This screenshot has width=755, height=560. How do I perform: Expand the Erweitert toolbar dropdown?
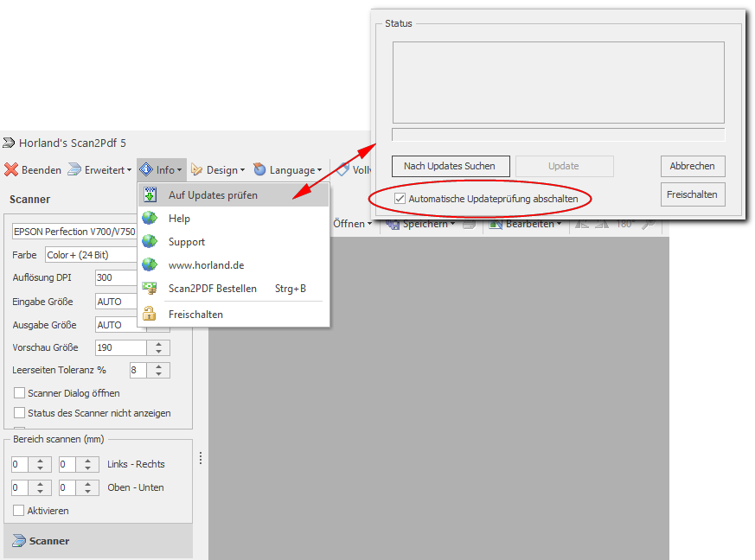99,170
